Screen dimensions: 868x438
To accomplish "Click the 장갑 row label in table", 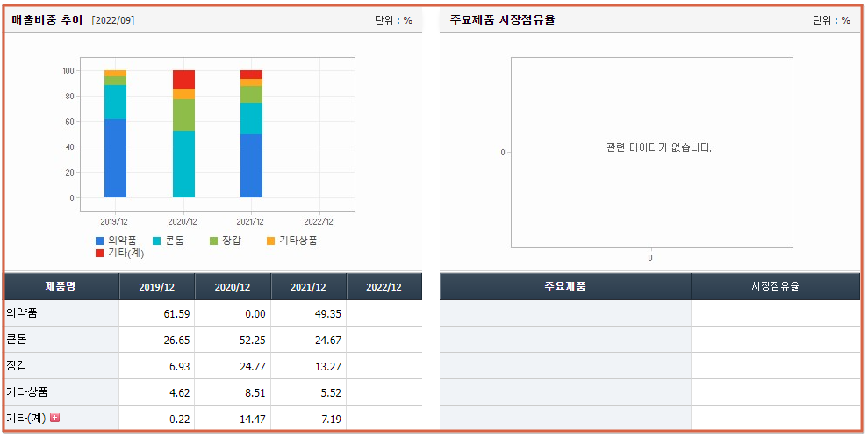I will (17, 366).
